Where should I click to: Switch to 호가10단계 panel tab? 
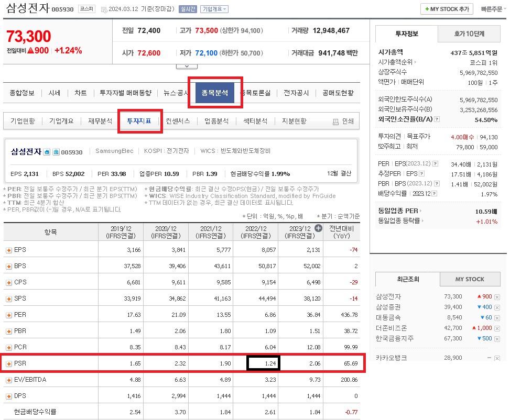[469, 34]
